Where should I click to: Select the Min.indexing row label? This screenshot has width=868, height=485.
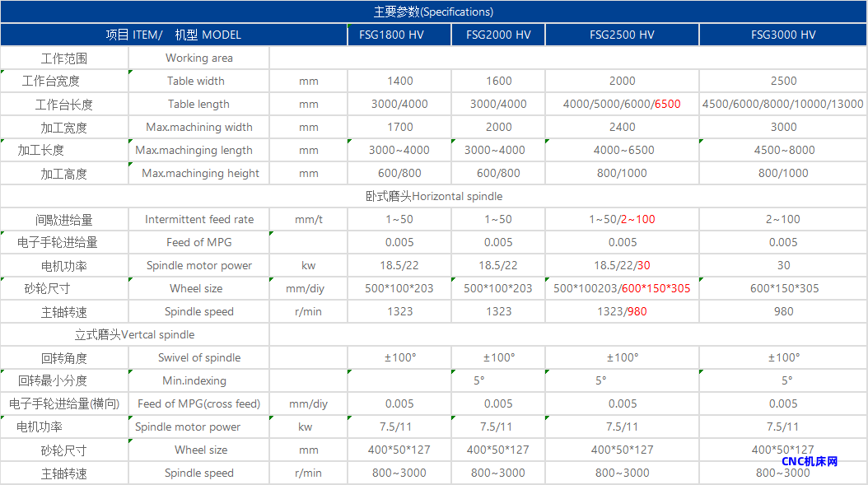[194, 380]
